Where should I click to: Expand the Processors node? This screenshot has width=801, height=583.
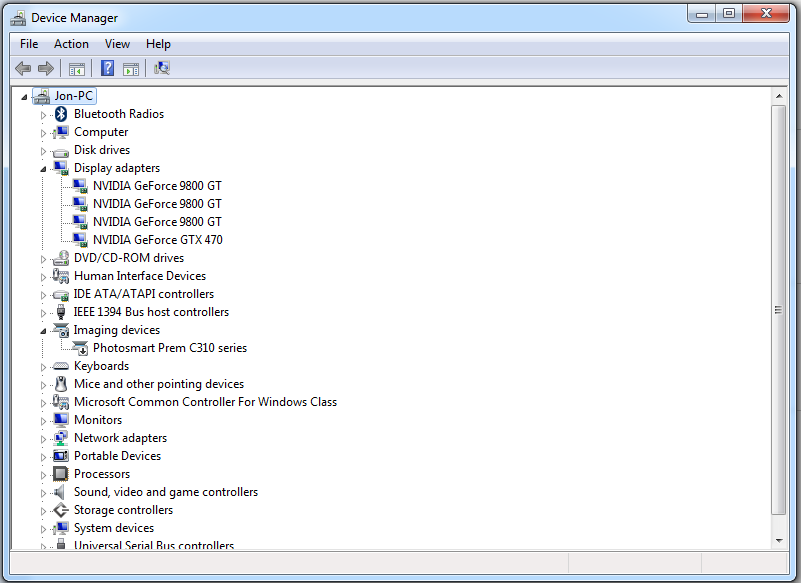click(43, 475)
